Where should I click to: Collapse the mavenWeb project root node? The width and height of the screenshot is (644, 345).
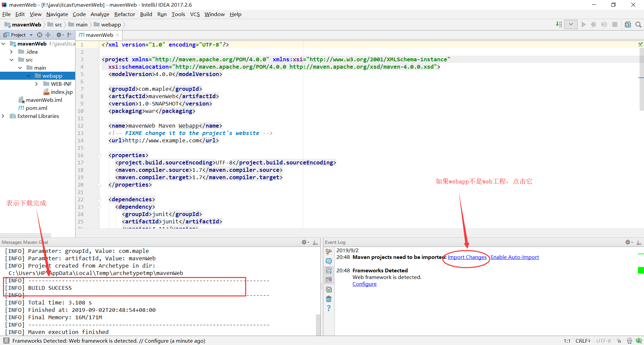[x=3, y=44]
